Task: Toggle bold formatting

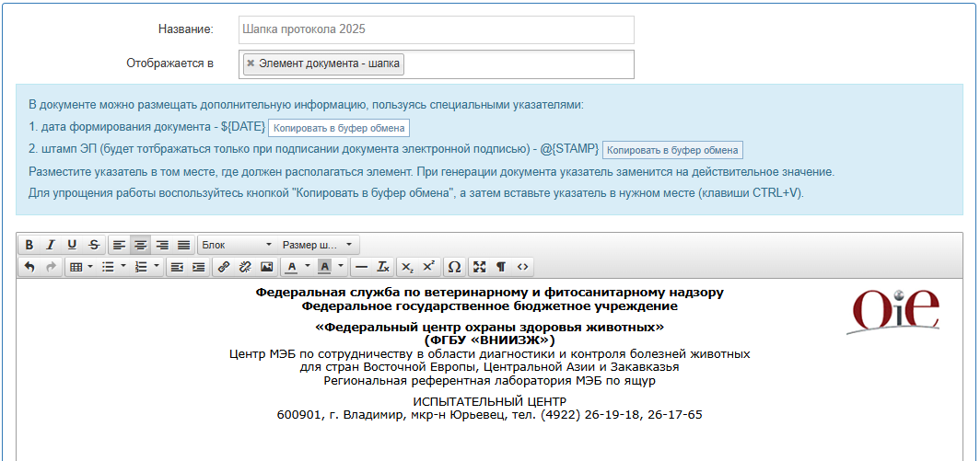Action: point(29,245)
